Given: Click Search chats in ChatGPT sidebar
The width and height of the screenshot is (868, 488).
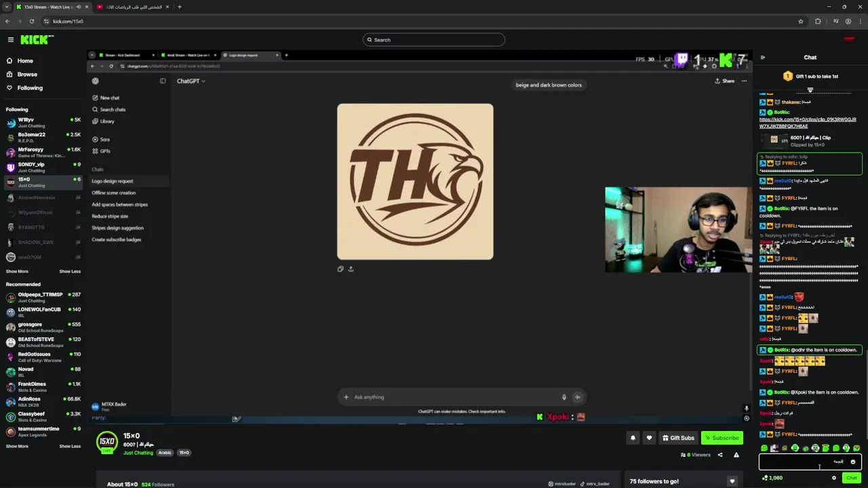Looking at the screenshot, I should 108,109.
